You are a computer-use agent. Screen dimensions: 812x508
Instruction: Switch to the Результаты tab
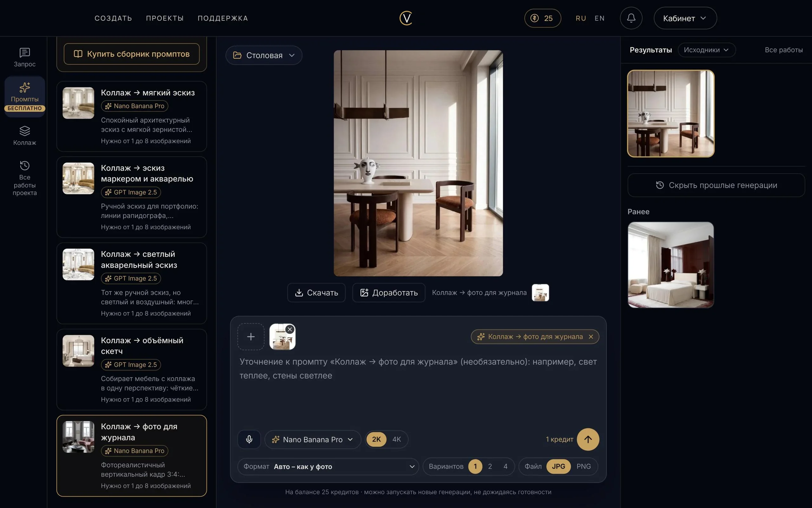[651, 50]
